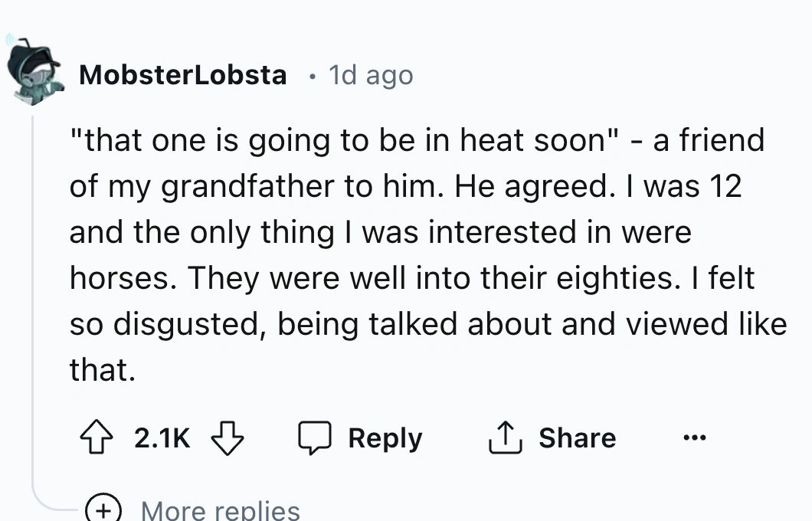Click the 2.1K vote count
812x521 pixels.
coord(161,438)
